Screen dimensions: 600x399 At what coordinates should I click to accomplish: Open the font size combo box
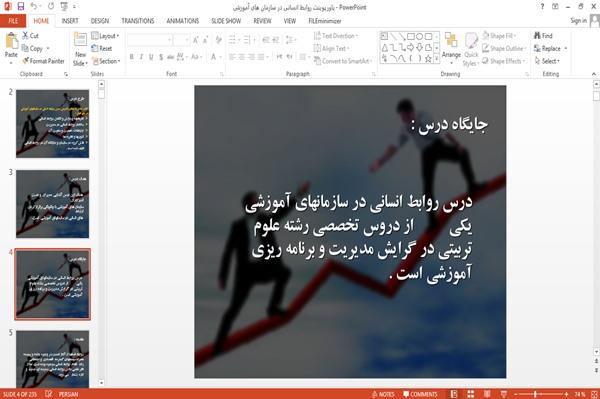(181, 40)
